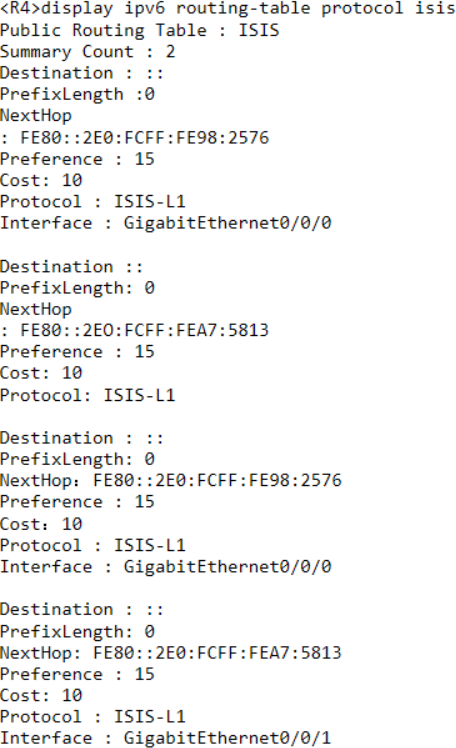456x748 pixels.
Task: Click the Interface : GigabitEthernet0/0/1 line
Action: (x=166, y=738)
